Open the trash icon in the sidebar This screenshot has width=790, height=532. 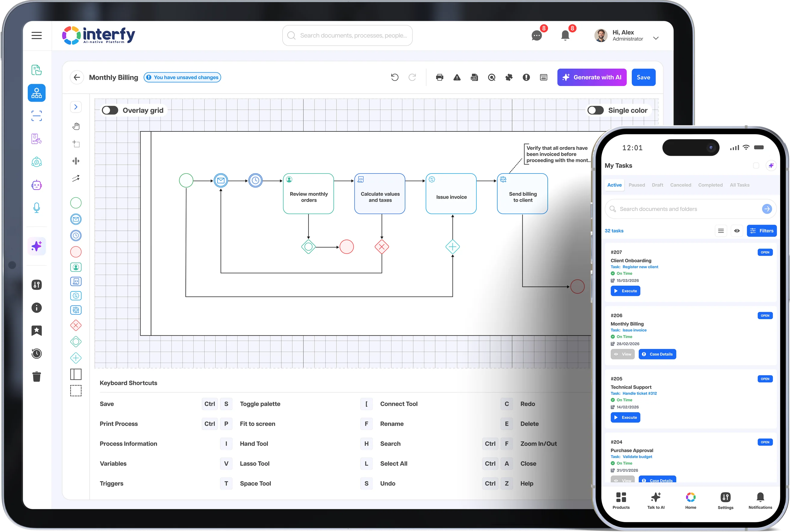[x=37, y=377]
